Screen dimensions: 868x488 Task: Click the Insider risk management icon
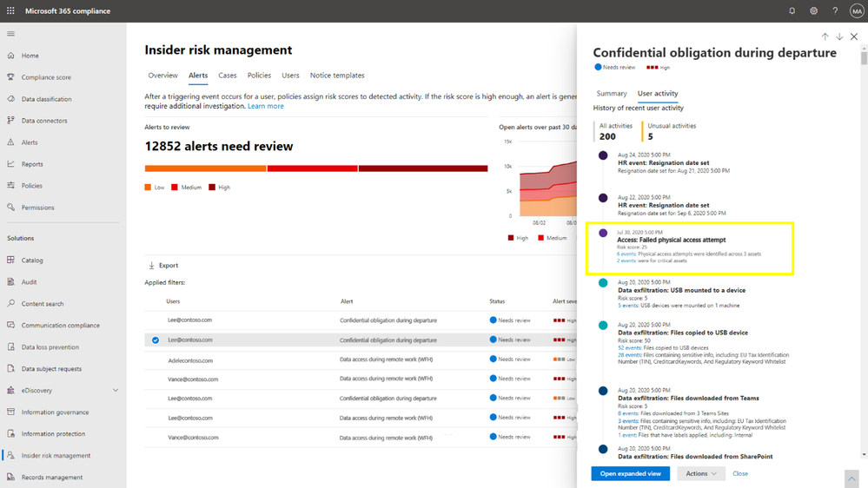coord(10,455)
